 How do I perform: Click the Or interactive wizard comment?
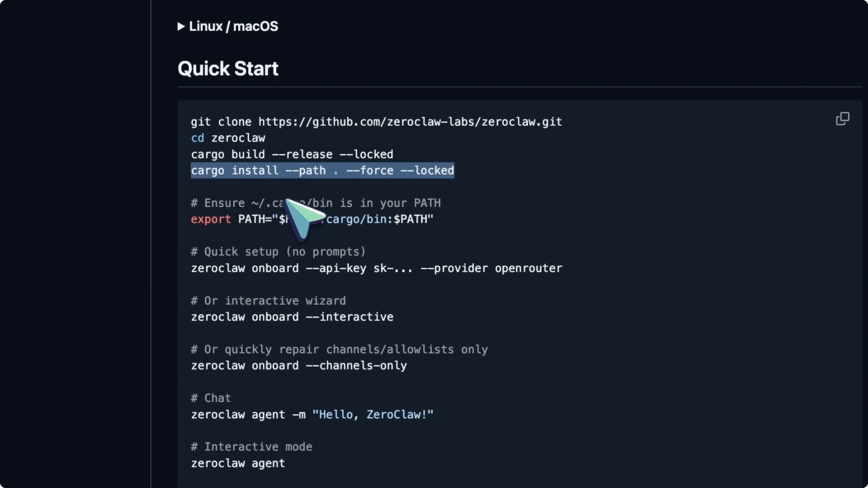point(268,301)
